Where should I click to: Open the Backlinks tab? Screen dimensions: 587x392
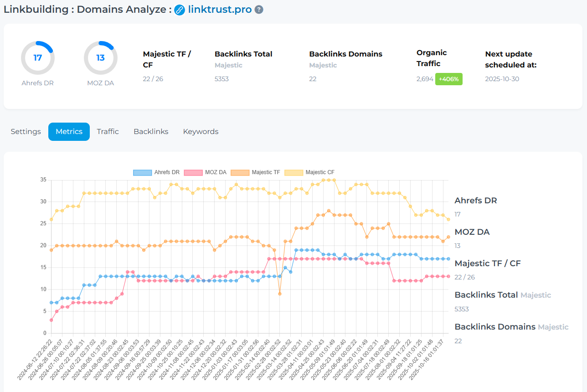[151, 132]
